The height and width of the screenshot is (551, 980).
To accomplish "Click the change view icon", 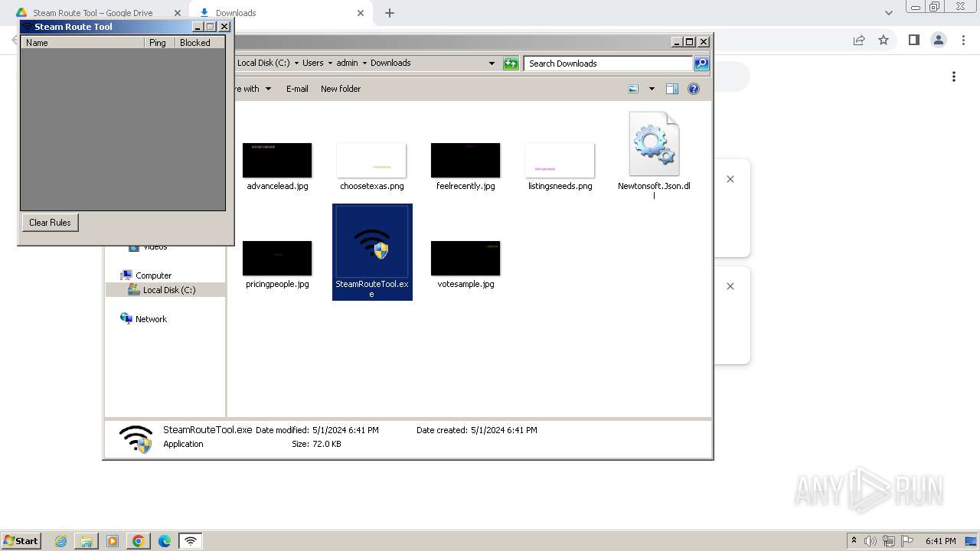I will (633, 89).
